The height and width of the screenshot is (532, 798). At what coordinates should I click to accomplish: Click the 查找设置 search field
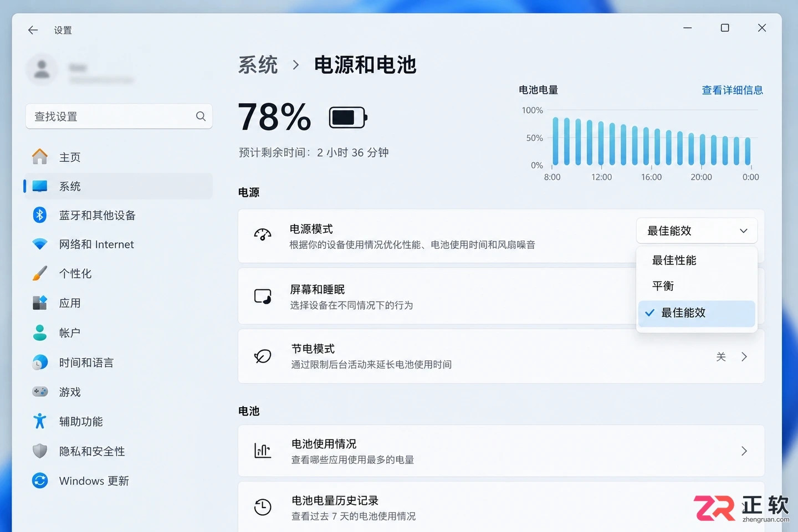pyautogui.click(x=119, y=116)
